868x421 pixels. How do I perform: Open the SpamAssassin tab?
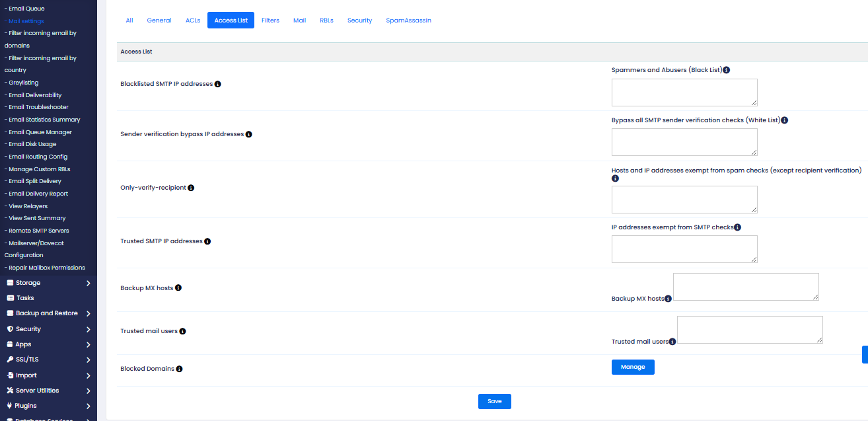point(409,20)
